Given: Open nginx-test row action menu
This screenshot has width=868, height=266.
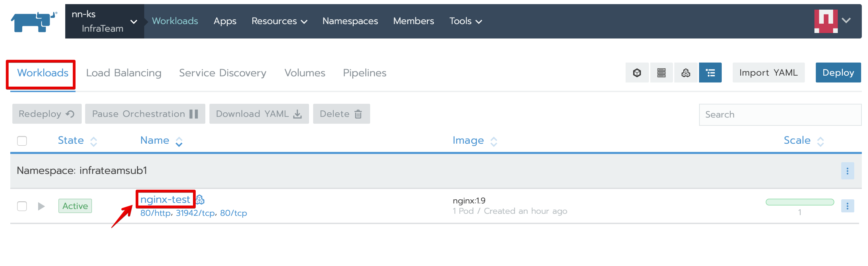Looking at the screenshot, I should (x=847, y=206).
